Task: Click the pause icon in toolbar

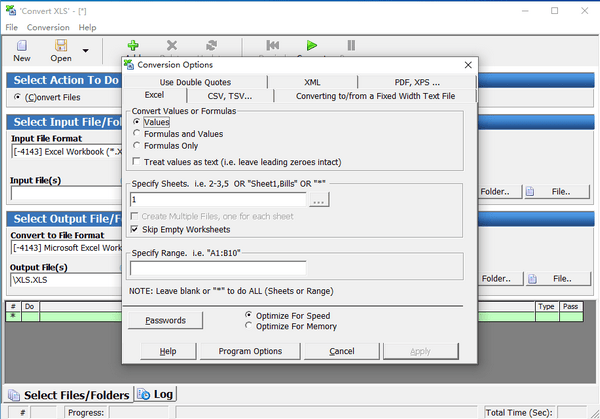Action: click(x=350, y=46)
